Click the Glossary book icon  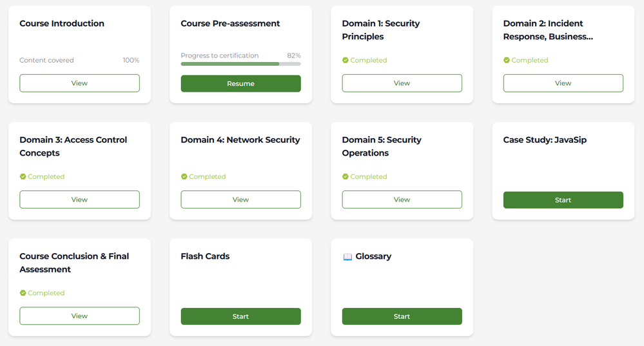pyautogui.click(x=347, y=257)
